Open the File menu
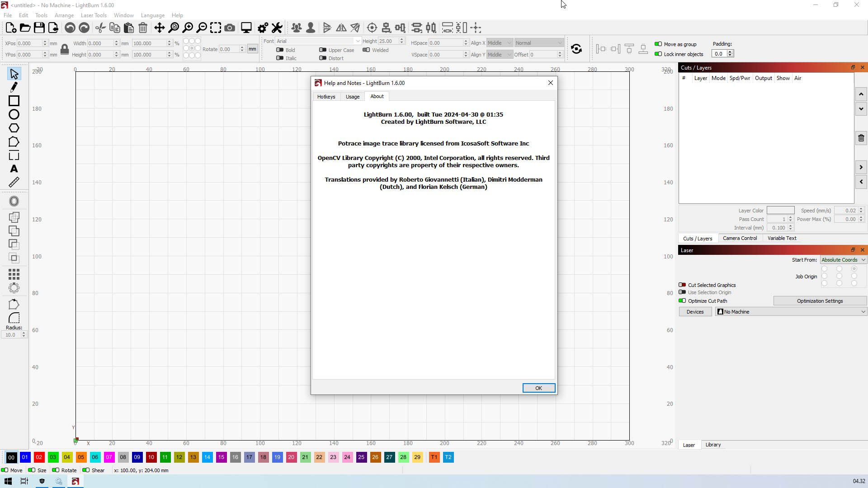This screenshot has height=488, width=868. 8,15
